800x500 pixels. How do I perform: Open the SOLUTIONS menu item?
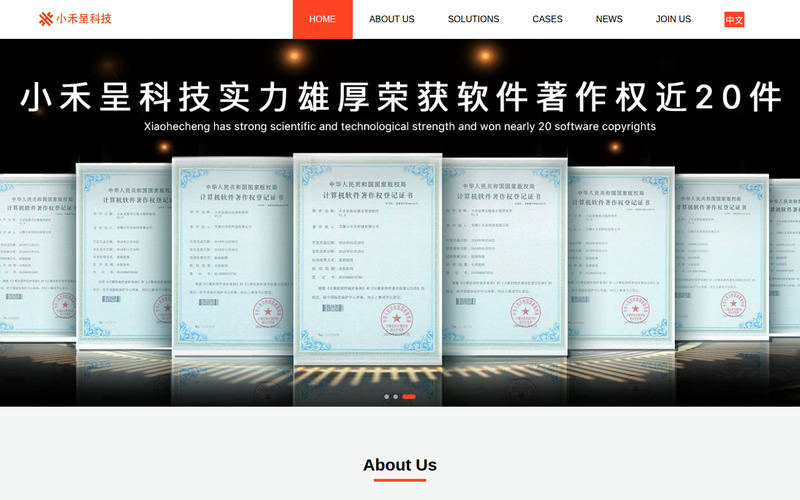473,19
